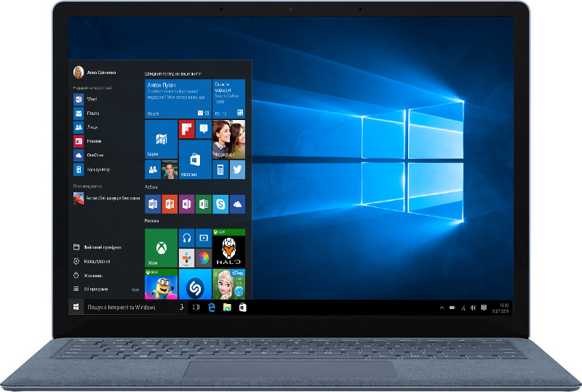The height and width of the screenshot is (392, 582).
Task: Open the Disney Frozen game tile
Action: tap(229, 284)
